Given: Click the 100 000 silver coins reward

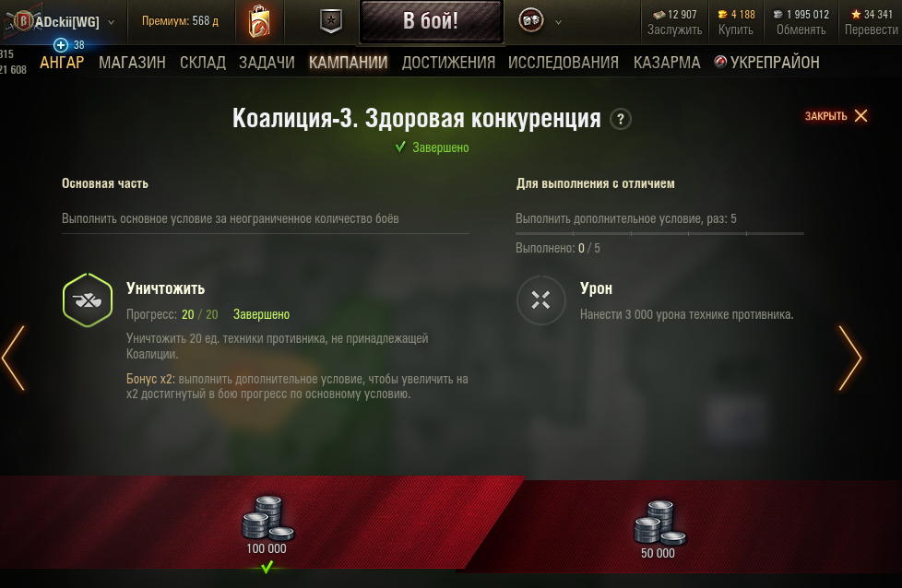Looking at the screenshot, I should click(267, 525).
